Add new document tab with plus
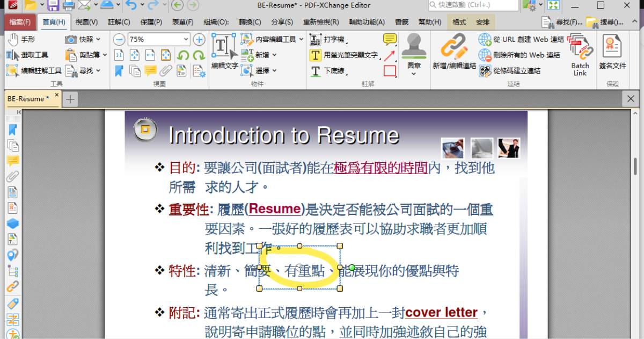The height and width of the screenshot is (339, 644). coord(70,99)
